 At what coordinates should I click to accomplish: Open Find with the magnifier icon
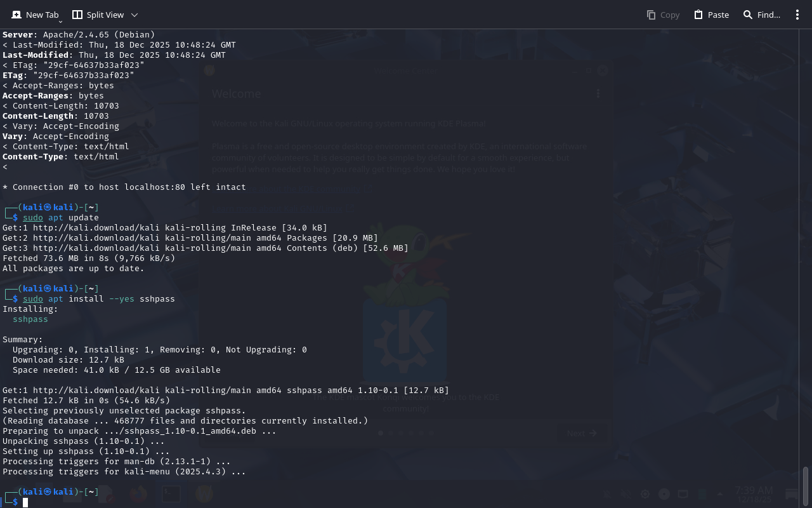[748, 15]
